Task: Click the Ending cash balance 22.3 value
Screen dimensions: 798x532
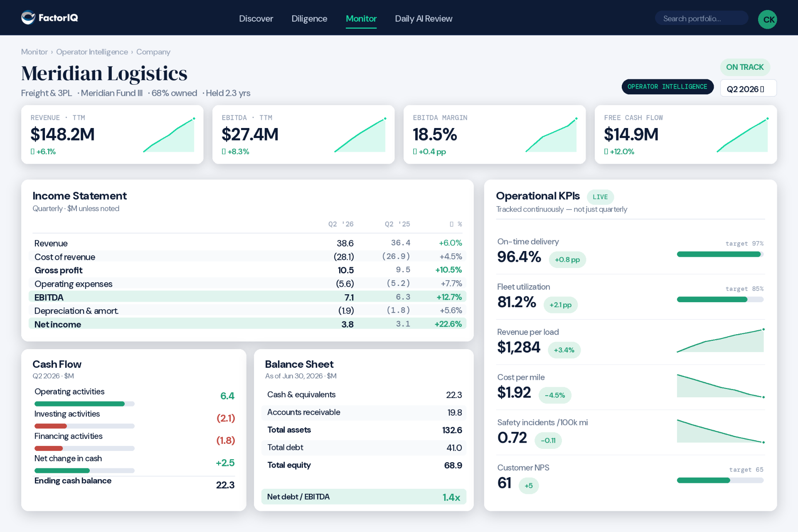Action: point(225,485)
